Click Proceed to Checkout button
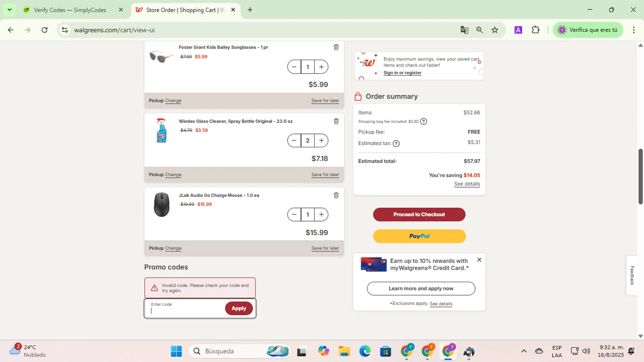Viewport: 644px width, 362px height. pyautogui.click(x=419, y=214)
